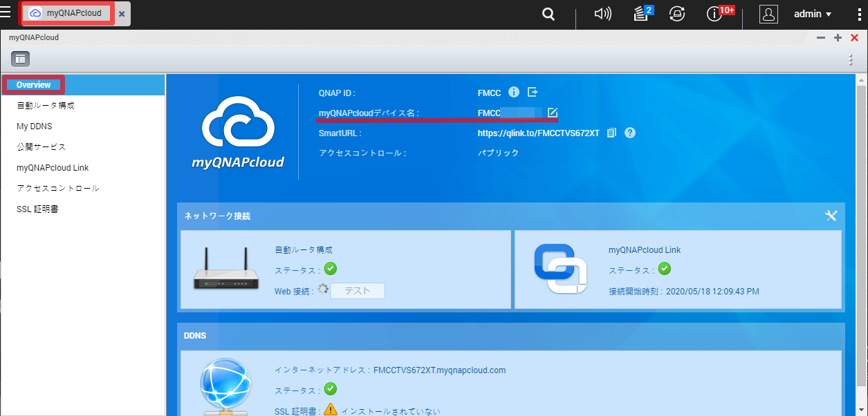Click the green status check under myQNAPcloud Link
Viewport: 868px width, 416px height.
[665, 269]
